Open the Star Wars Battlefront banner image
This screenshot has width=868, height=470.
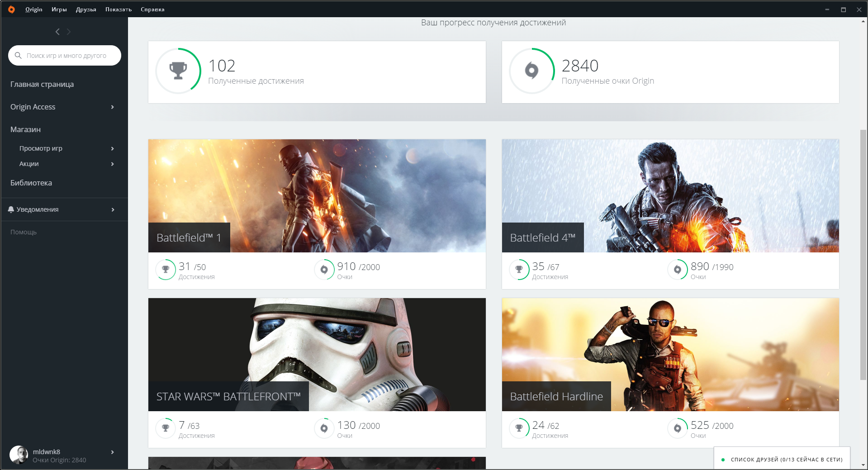pos(317,354)
